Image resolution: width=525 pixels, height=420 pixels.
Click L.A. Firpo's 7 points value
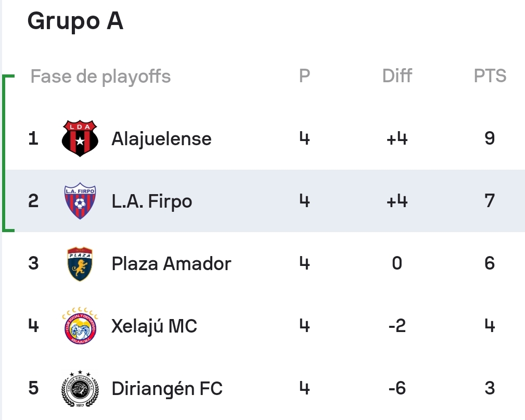pyautogui.click(x=490, y=201)
